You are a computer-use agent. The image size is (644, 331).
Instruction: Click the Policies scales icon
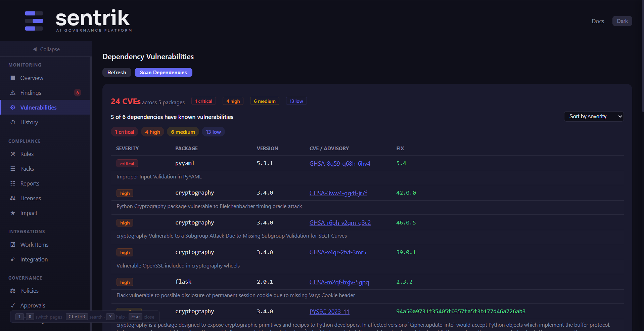click(x=13, y=291)
